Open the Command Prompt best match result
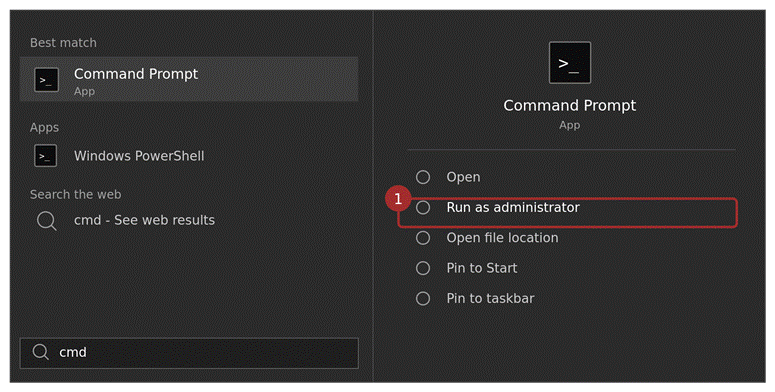 pos(189,80)
